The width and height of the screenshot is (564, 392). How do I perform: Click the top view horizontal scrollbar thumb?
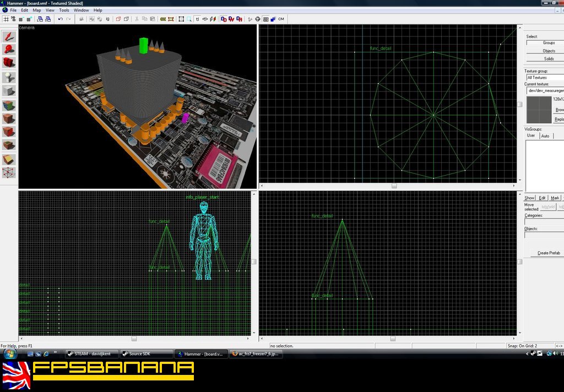pos(394,186)
